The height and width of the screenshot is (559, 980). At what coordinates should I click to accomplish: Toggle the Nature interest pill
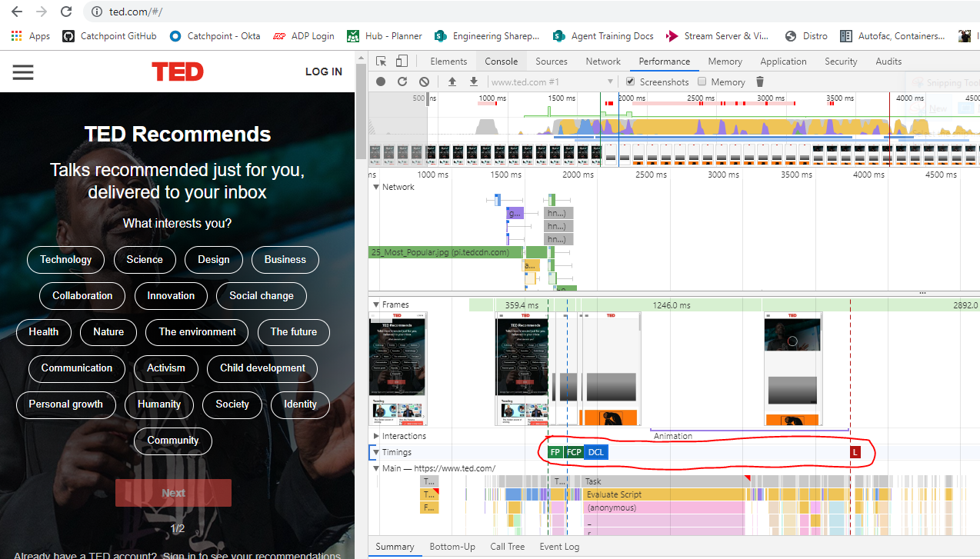click(108, 331)
